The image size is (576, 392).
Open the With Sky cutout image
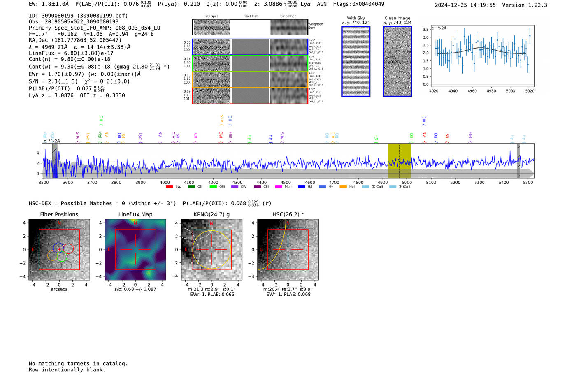tap(356, 61)
